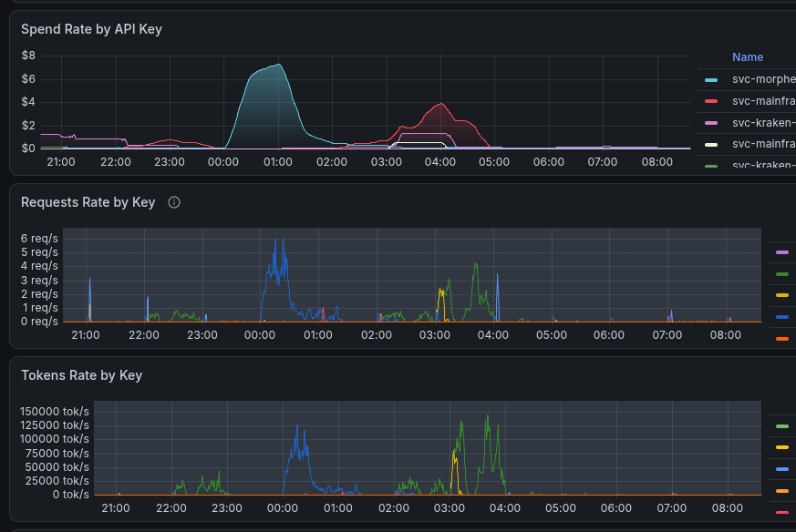Click the pink swatch in the Spend legend
The height and width of the screenshot is (532, 796).
click(711, 123)
